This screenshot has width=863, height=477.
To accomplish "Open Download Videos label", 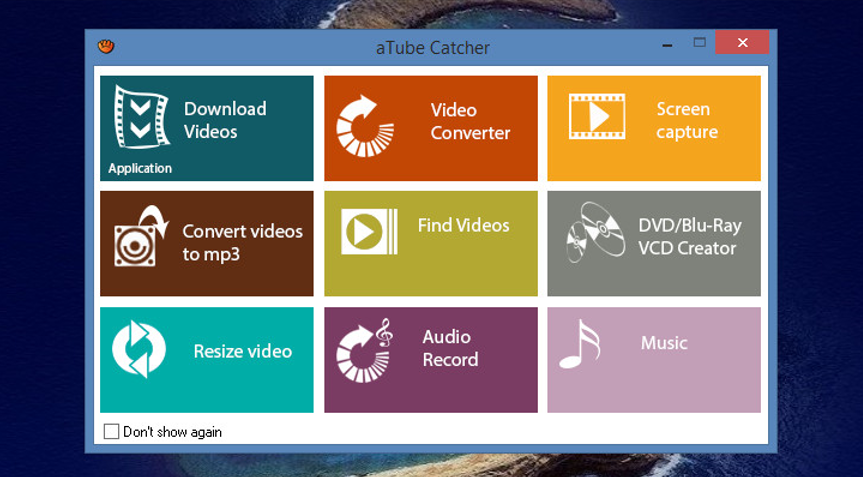I will click(x=225, y=120).
